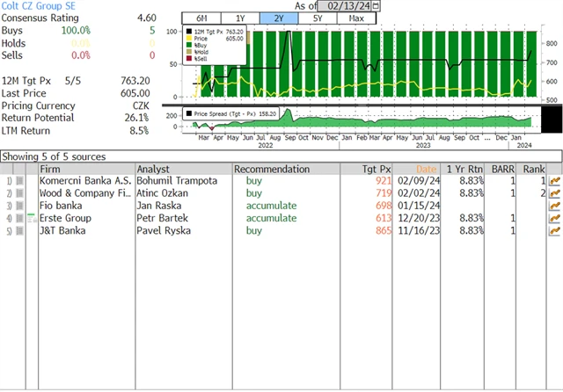Sort sources by the Date column header
The height and width of the screenshot is (392, 563).
click(x=426, y=169)
